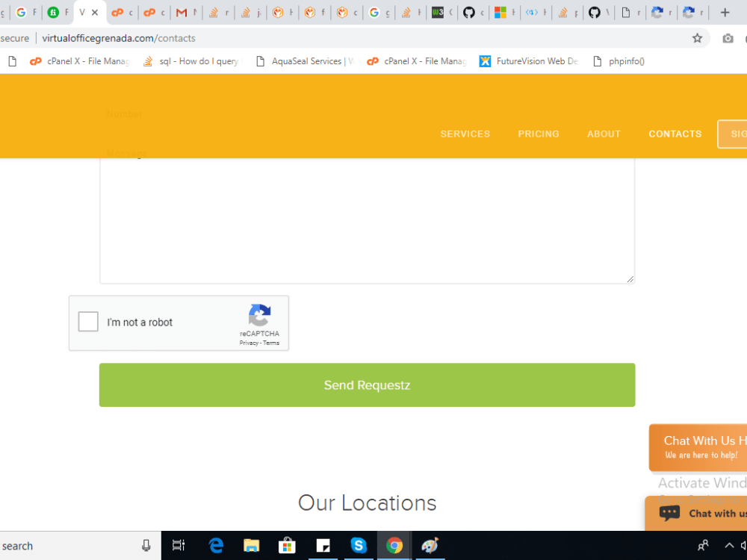Bookmark this page with the star icon

[698, 39]
